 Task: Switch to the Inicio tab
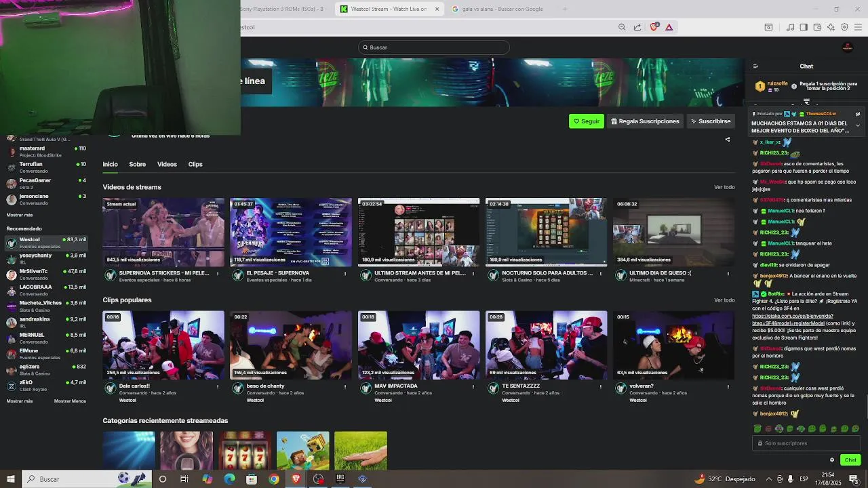click(x=110, y=164)
